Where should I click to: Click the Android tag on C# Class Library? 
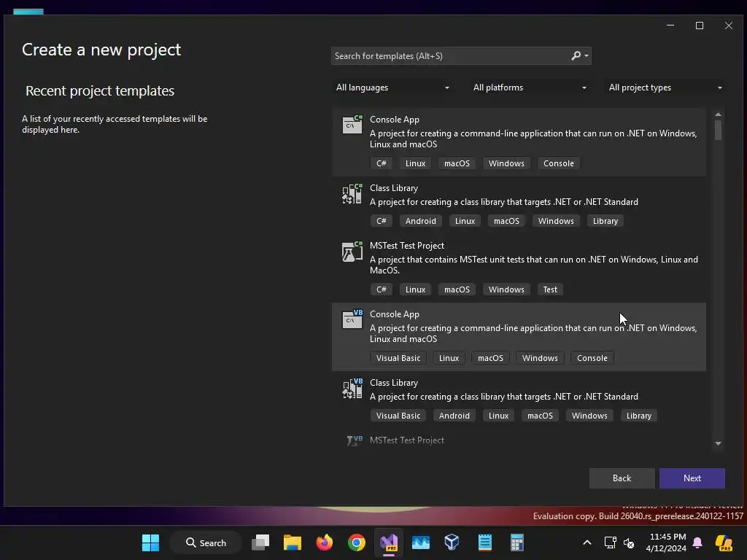tap(421, 221)
